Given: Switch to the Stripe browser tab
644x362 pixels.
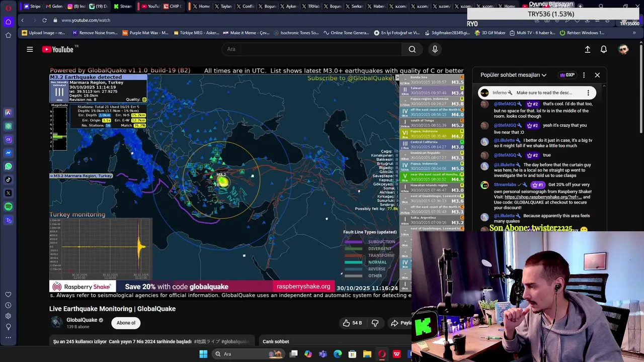Looking at the screenshot, I should [x=32, y=7].
